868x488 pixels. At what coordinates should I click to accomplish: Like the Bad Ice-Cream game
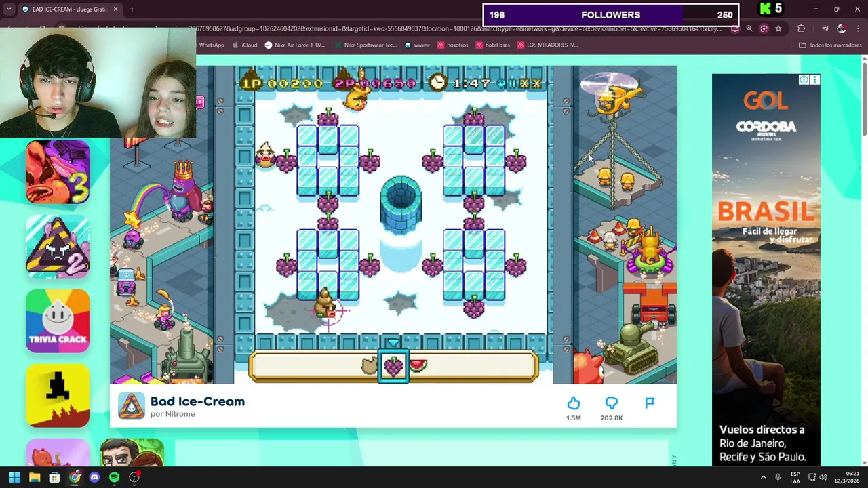click(x=573, y=403)
